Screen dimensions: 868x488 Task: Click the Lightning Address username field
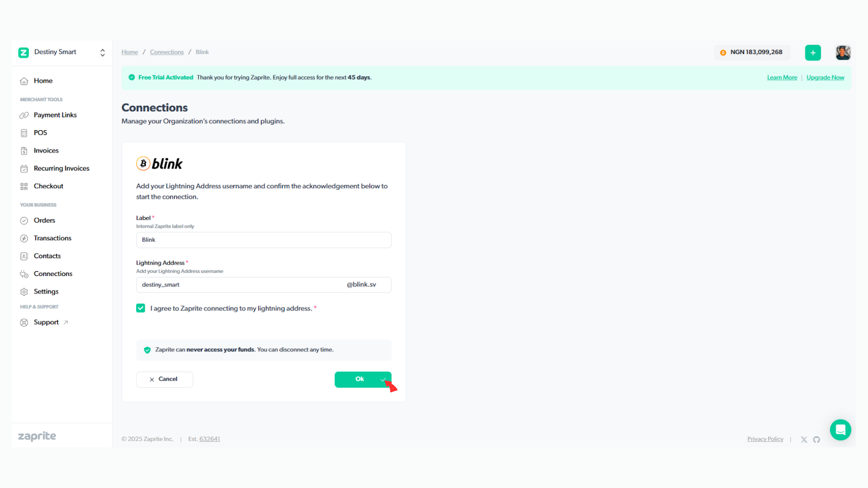264,285
